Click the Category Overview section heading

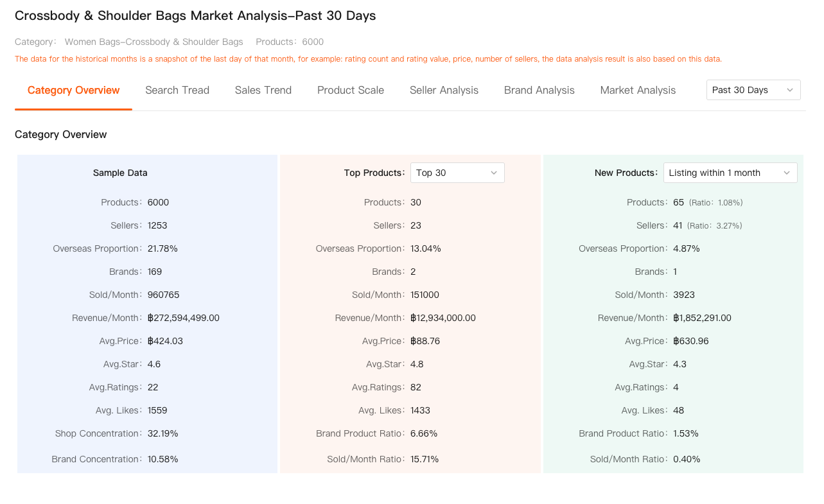point(60,134)
